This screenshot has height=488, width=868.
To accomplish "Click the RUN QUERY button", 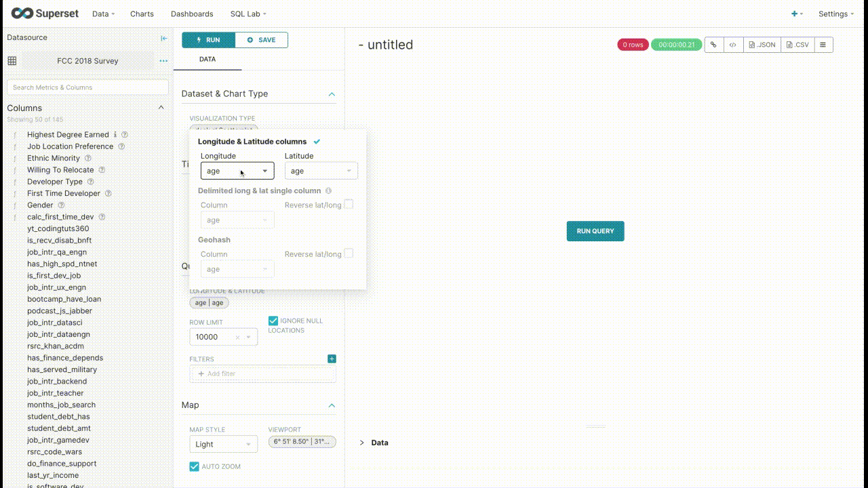I will tap(595, 231).
